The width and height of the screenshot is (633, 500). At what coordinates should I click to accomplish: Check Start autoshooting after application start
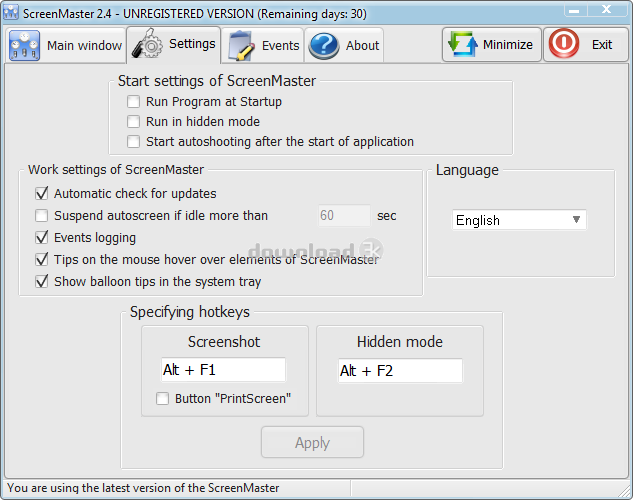click(x=133, y=142)
